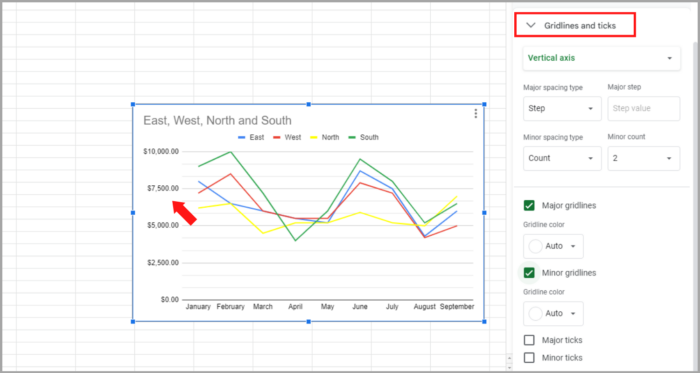This screenshot has width=700, height=373.
Task: Select the East legend entry
Action: 251,137
